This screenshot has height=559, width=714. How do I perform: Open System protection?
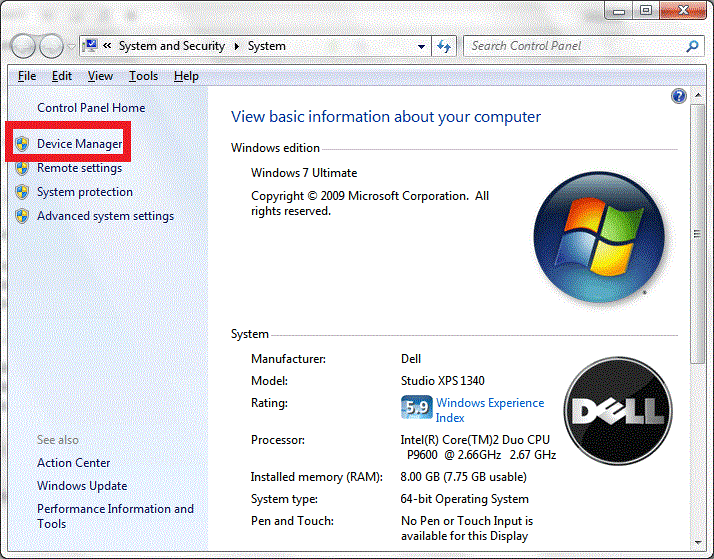coord(85,192)
